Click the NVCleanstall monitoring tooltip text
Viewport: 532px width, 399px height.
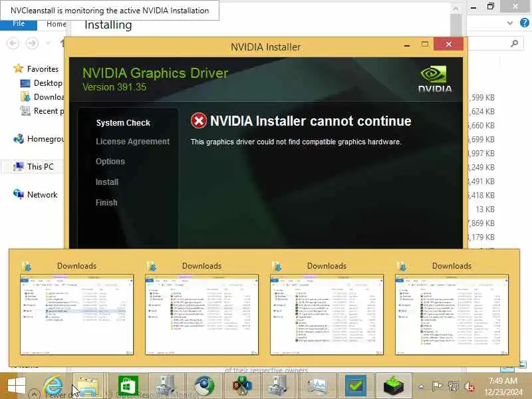pos(110,11)
